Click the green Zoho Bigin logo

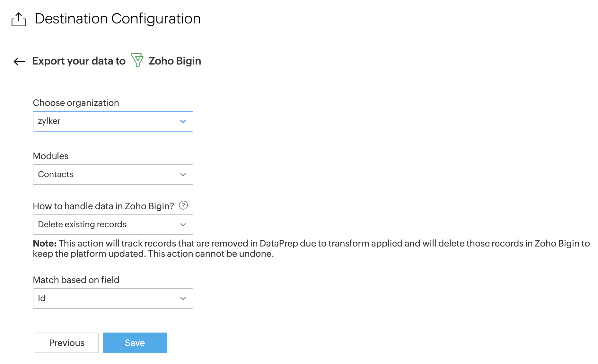137,60
